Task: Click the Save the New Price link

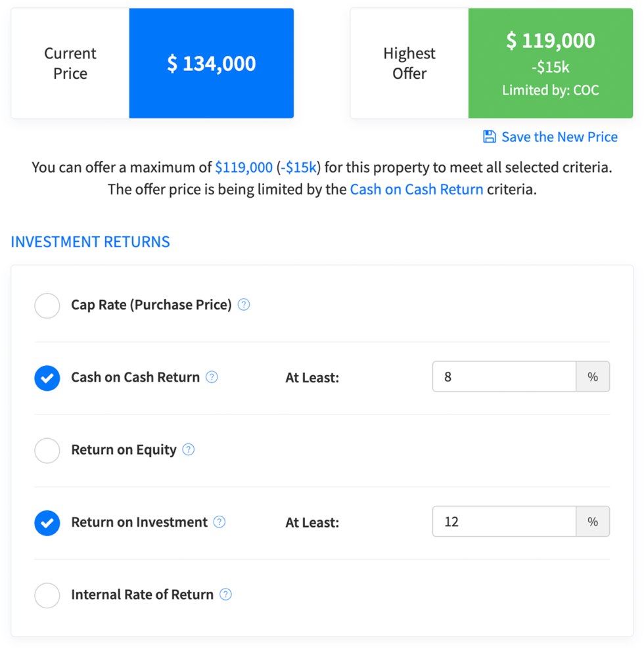Action: coord(559,137)
